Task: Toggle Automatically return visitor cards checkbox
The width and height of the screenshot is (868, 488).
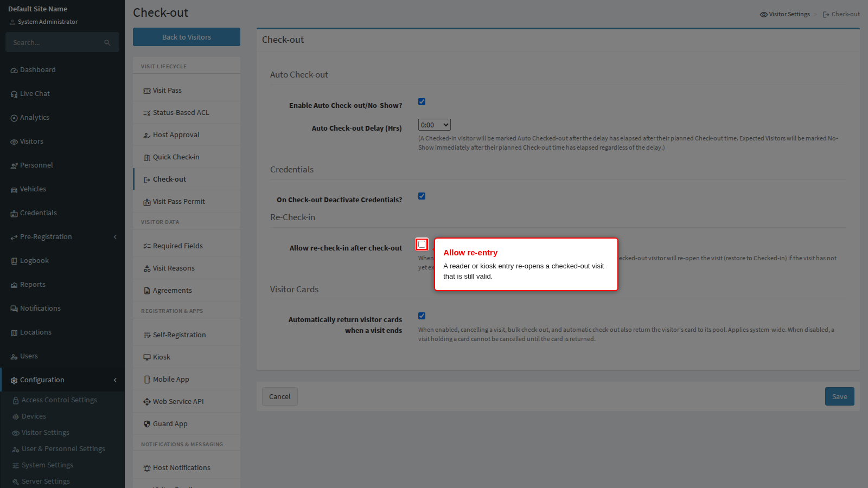Action: (x=422, y=316)
